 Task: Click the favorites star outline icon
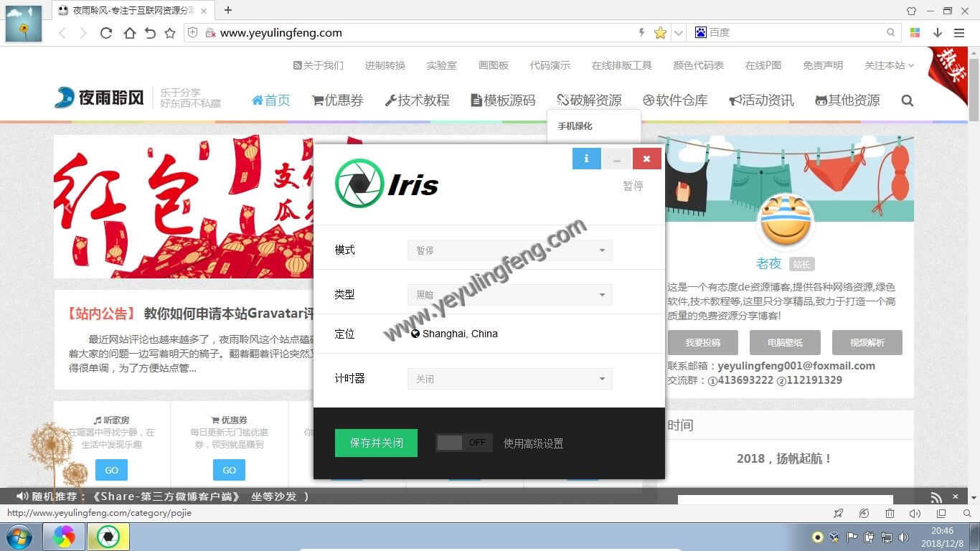170,33
